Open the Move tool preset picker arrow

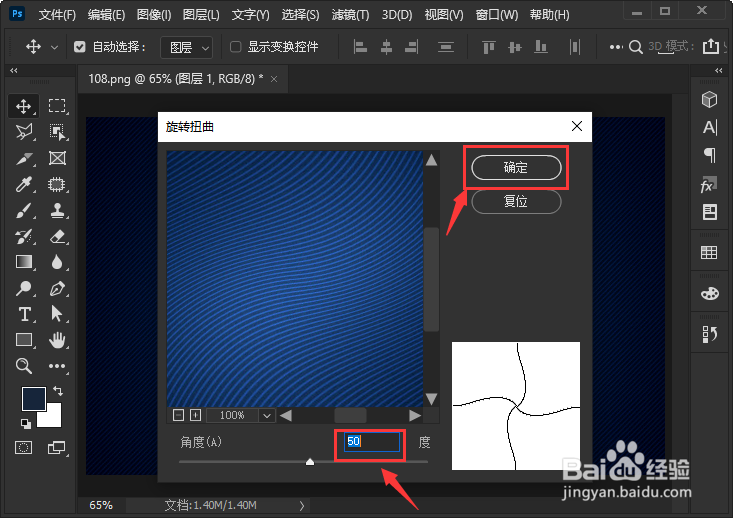click(54, 47)
